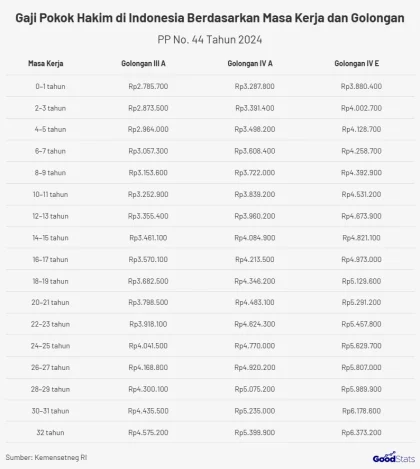Click the 16-17 tahun row label

pyautogui.click(x=50, y=259)
